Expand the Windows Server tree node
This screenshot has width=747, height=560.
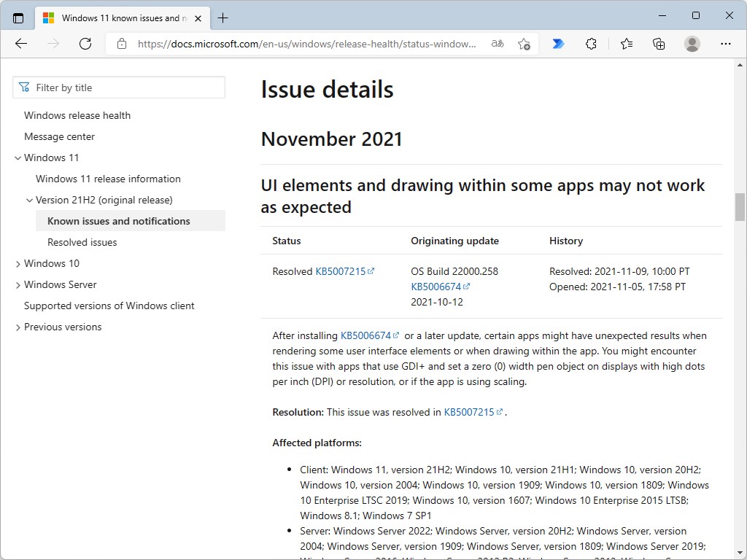(x=18, y=285)
